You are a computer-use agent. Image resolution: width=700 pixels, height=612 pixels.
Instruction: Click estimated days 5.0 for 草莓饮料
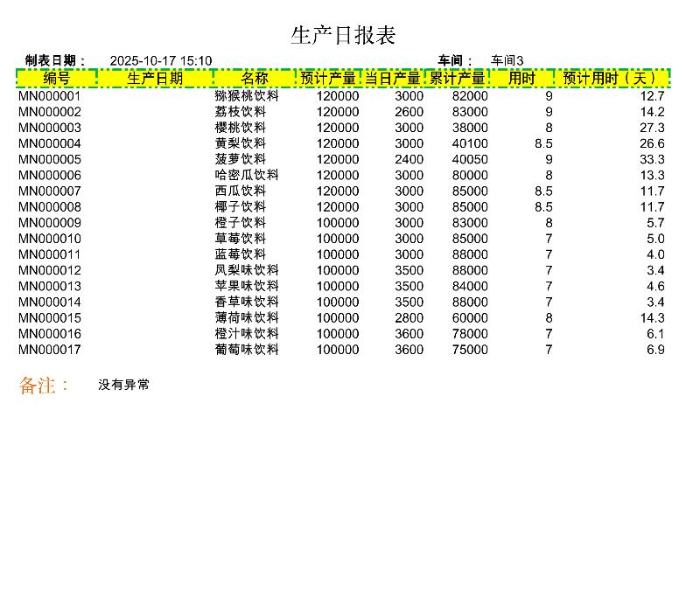click(655, 239)
